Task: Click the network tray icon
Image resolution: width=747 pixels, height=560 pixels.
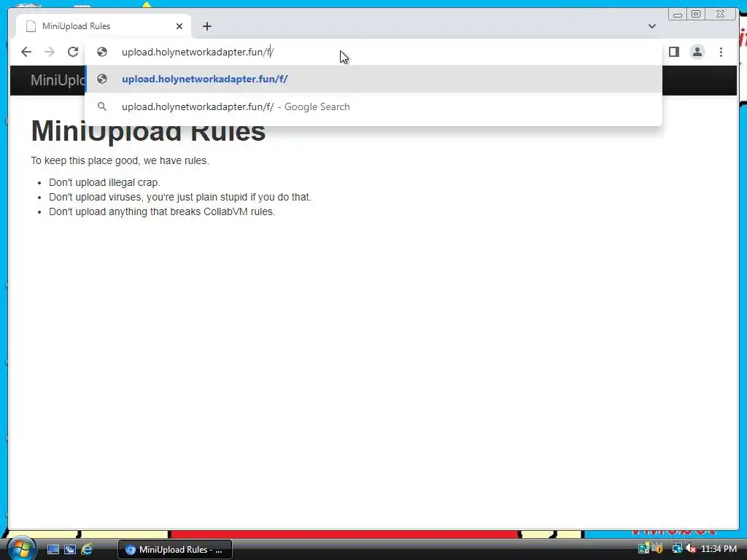Action: (x=676, y=549)
